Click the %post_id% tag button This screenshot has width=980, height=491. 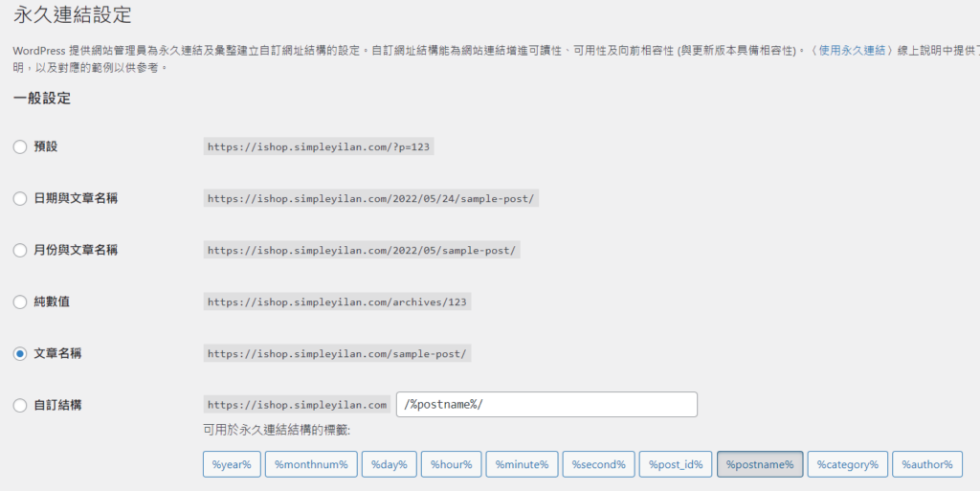(676, 464)
